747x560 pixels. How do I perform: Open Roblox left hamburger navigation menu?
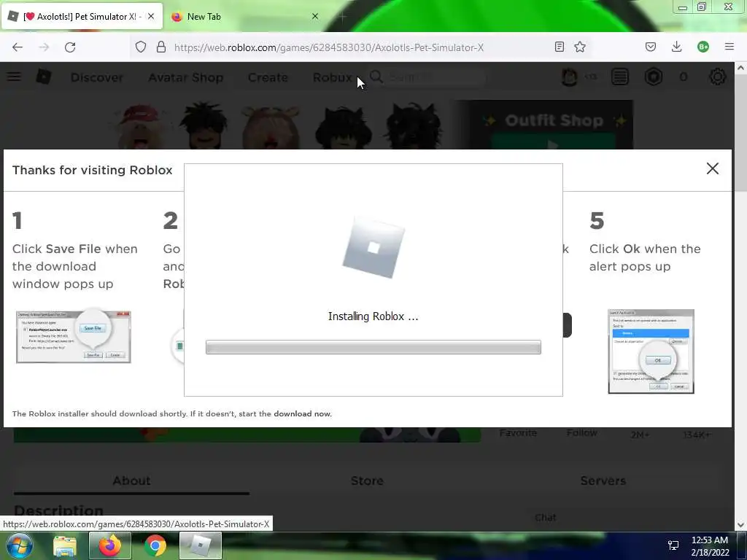pyautogui.click(x=14, y=76)
